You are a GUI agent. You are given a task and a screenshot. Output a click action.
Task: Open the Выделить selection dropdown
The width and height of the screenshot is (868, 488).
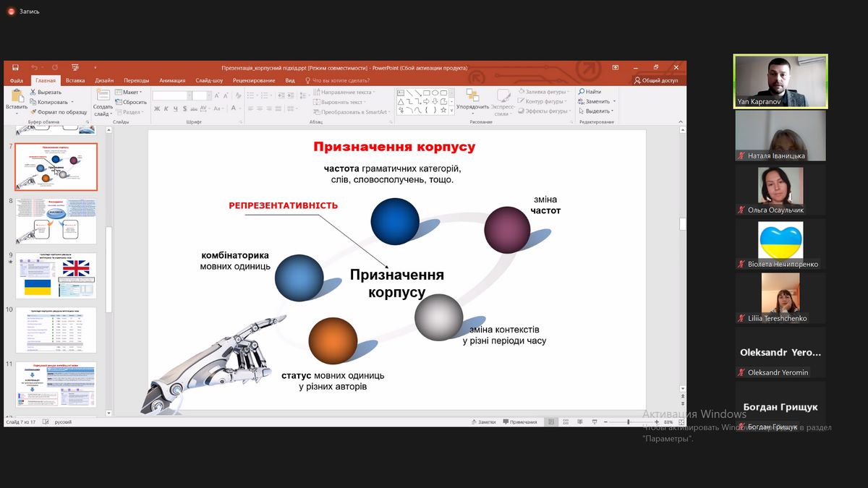pos(597,111)
